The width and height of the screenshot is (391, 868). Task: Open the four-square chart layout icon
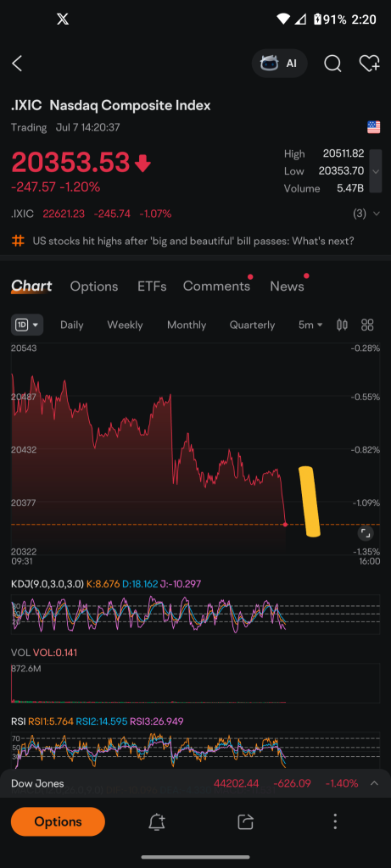point(367,325)
